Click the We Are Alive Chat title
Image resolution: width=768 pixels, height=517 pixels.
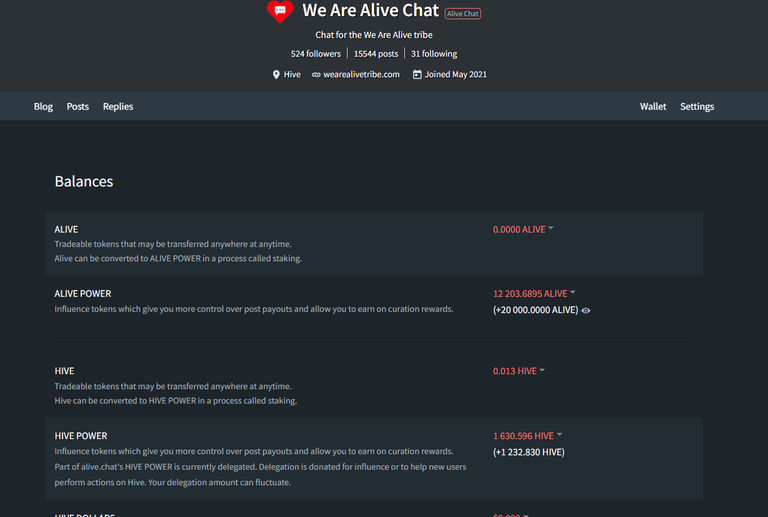click(370, 10)
